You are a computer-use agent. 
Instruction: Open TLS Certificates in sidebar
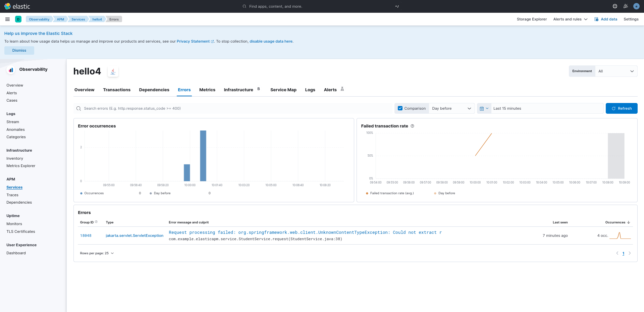tap(21, 231)
